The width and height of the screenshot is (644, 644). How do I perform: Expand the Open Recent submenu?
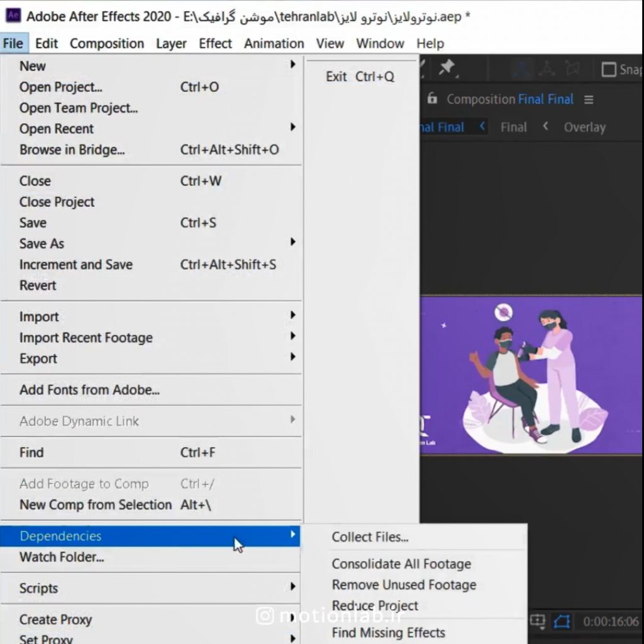[292, 128]
